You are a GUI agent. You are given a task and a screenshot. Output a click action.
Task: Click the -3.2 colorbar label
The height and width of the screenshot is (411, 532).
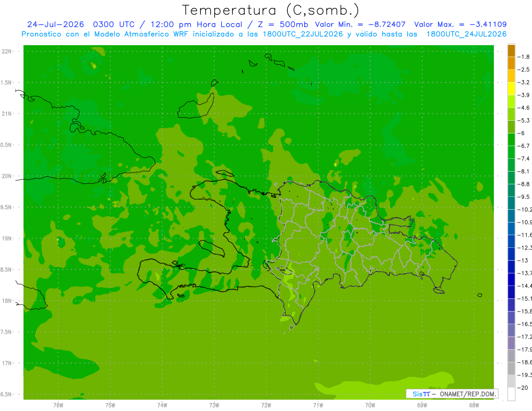click(523, 82)
